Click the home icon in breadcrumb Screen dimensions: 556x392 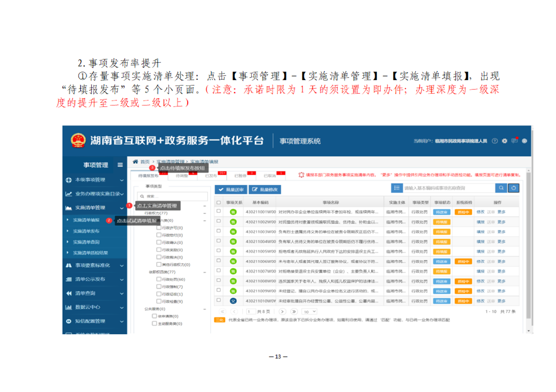point(135,162)
